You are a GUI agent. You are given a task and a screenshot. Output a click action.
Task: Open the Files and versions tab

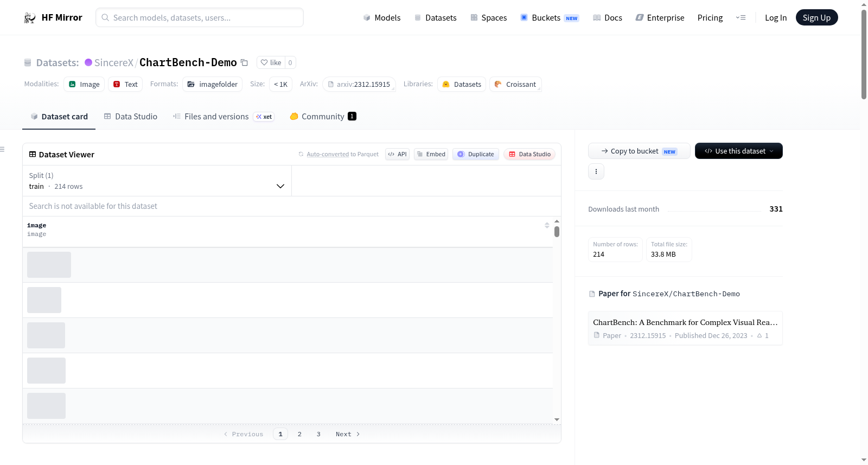click(x=224, y=117)
